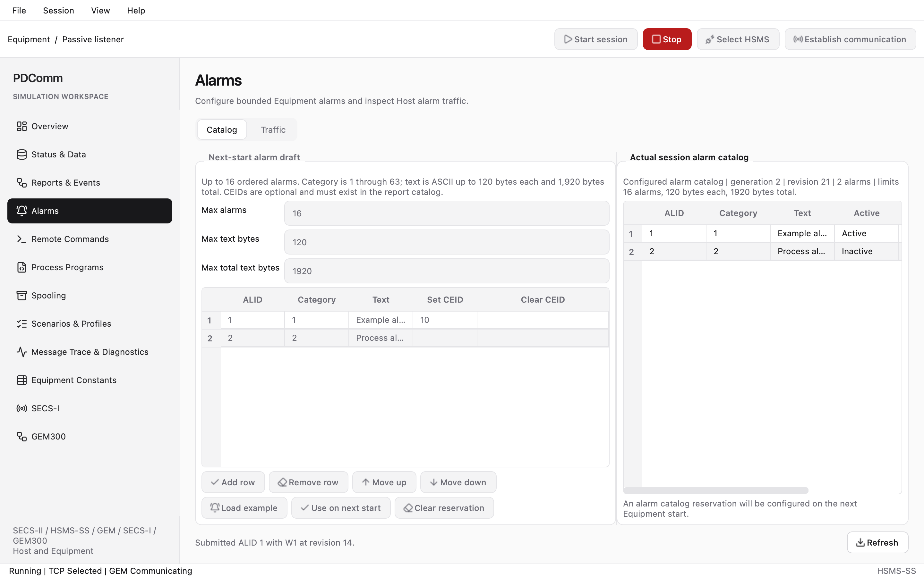The image size is (924, 577).
Task: Open the Overview sidebar icon
Action: click(x=22, y=126)
